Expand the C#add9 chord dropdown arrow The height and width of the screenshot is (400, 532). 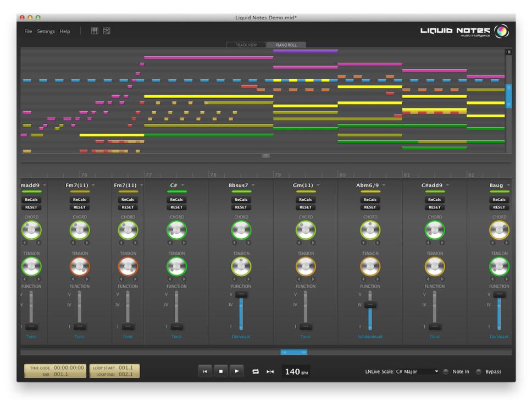pos(448,185)
